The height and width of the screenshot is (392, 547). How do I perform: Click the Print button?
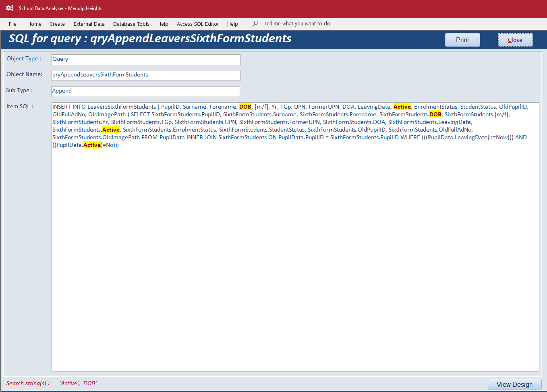tap(462, 40)
